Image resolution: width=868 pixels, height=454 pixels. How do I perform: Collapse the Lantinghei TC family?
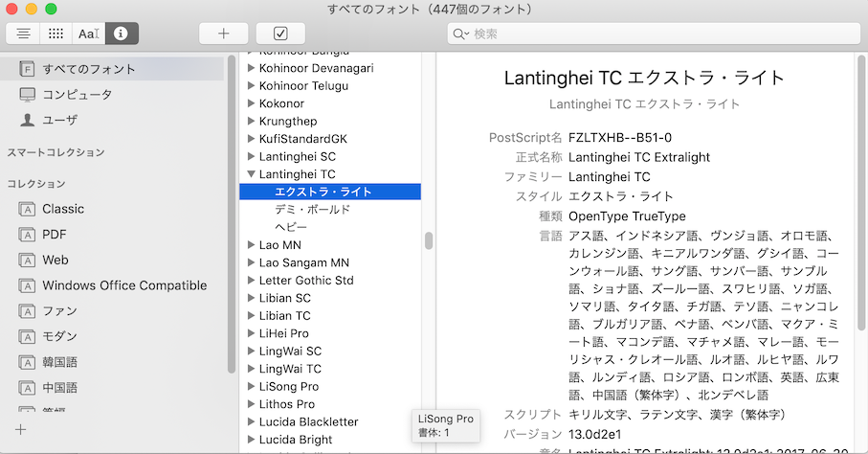(x=251, y=174)
